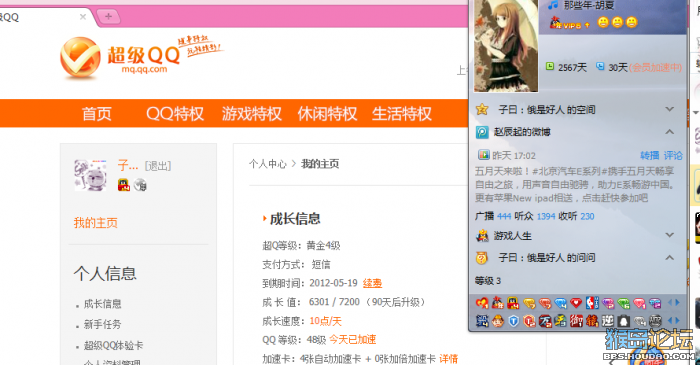
Task: Expand the 游戏人生 section
Action: 669,235
